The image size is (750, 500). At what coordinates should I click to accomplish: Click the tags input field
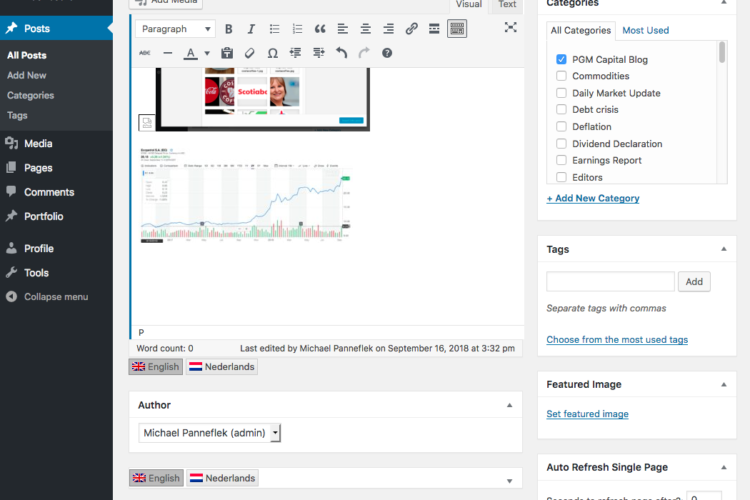click(x=610, y=282)
